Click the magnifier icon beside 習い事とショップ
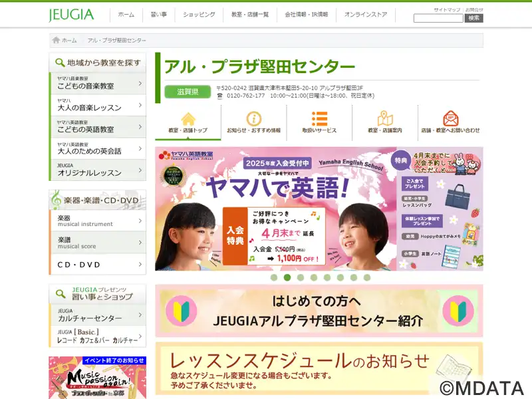Viewport: 532px width, 399px height. 61,293
